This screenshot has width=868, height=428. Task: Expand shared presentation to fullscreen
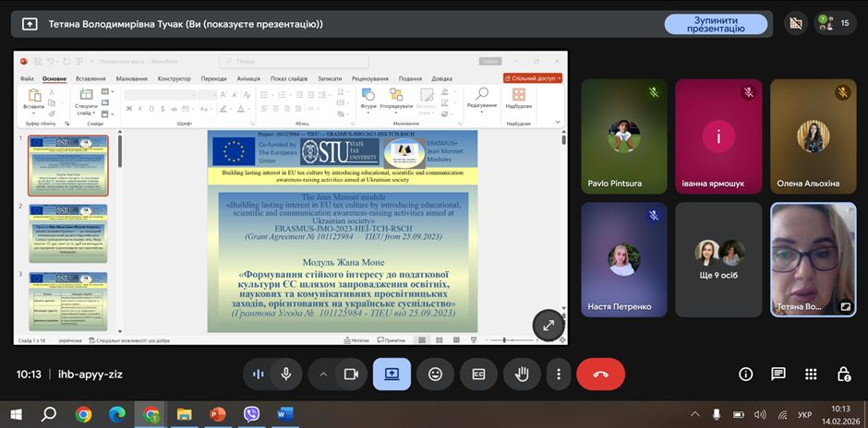tap(549, 325)
